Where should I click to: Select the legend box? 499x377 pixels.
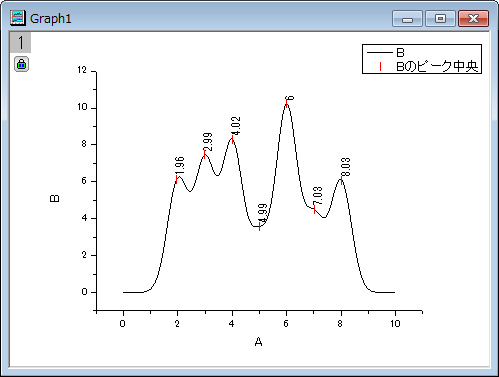click(x=422, y=59)
